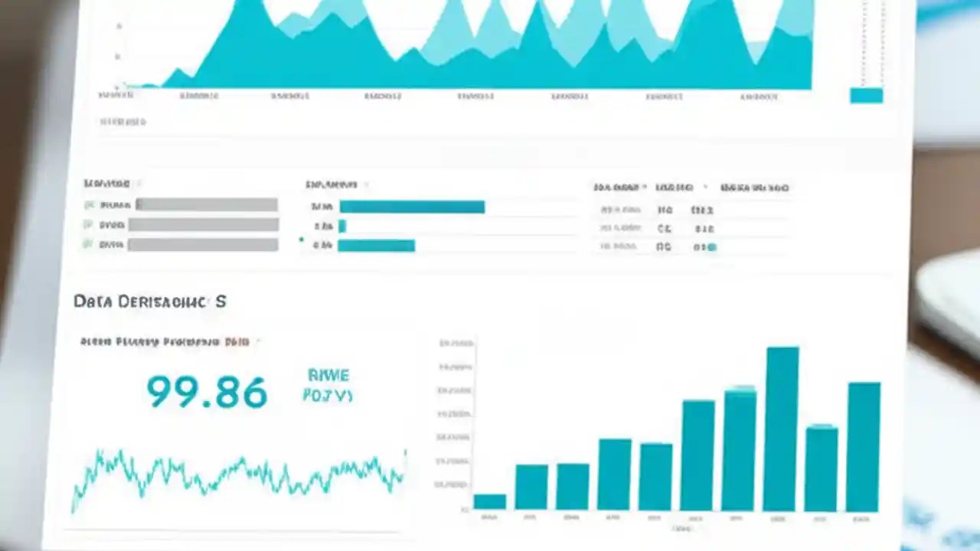Click the small icon before the first progress bar row

coord(89,205)
